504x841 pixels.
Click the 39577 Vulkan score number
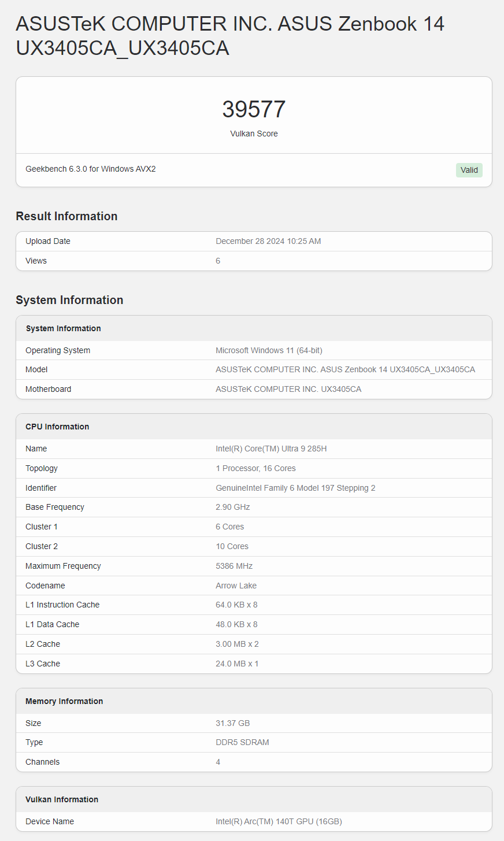pos(254,109)
